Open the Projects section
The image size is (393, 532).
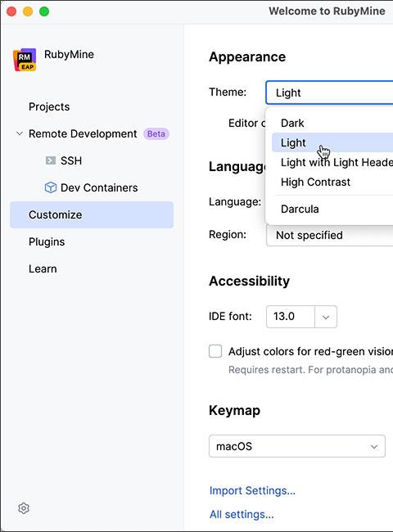tap(49, 107)
